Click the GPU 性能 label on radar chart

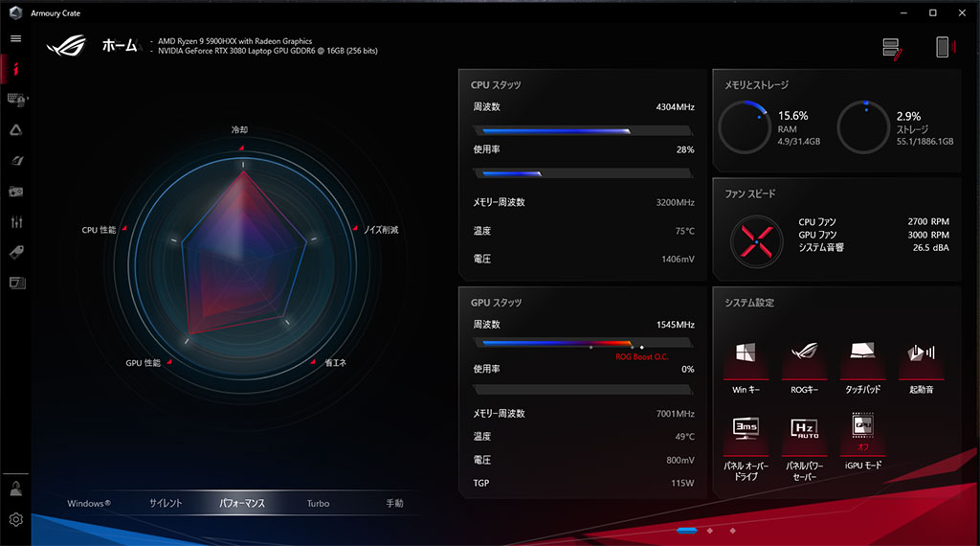pyautogui.click(x=144, y=363)
